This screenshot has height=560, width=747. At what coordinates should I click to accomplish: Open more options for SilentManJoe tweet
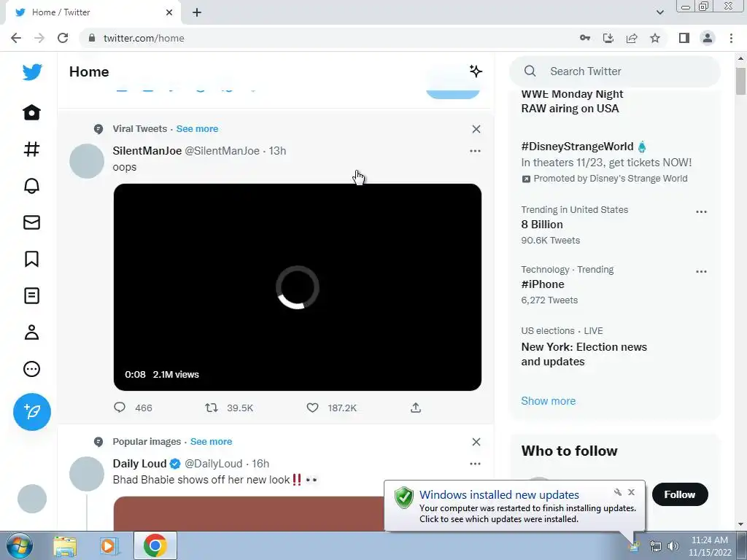(x=475, y=151)
